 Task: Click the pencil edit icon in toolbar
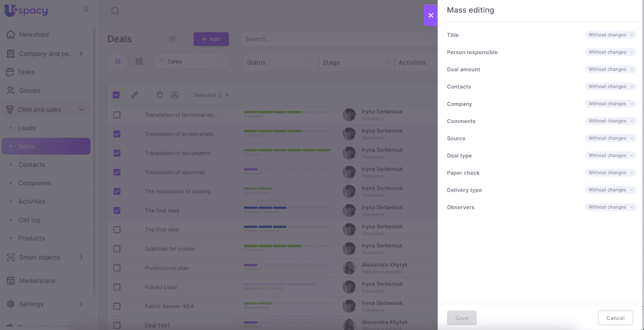[x=134, y=95]
